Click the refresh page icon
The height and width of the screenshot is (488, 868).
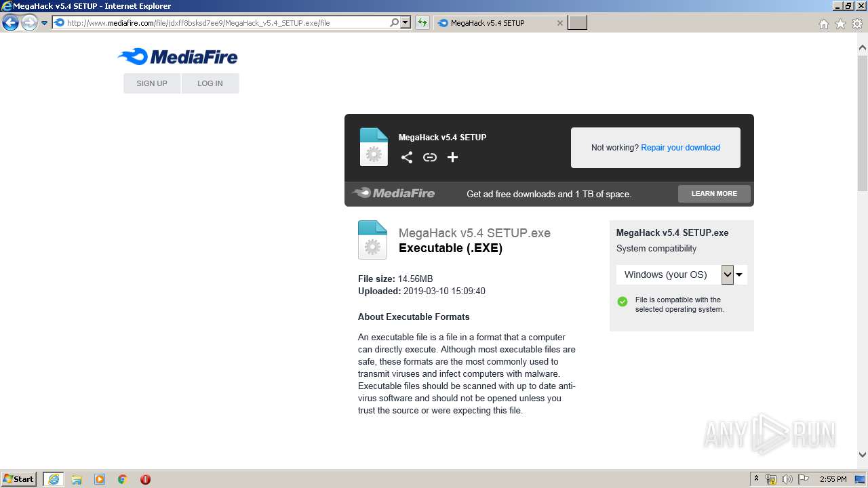422,22
